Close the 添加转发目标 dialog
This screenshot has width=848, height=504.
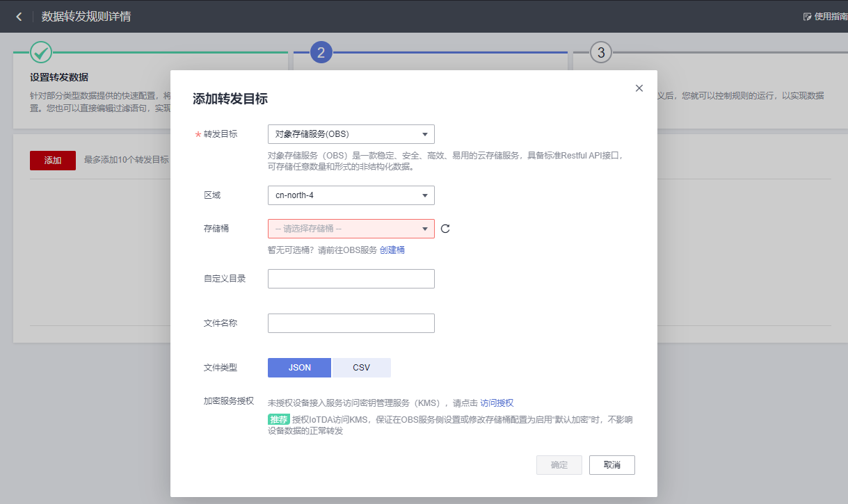coord(639,88)
